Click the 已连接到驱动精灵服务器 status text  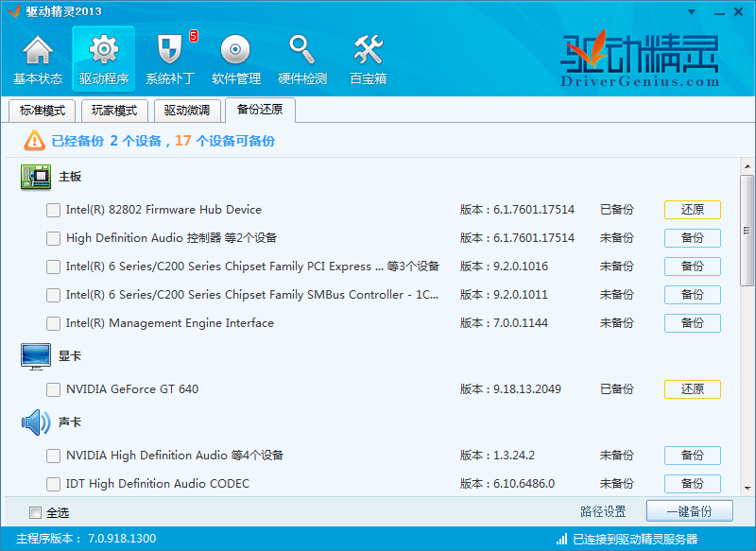pos(635,539)
